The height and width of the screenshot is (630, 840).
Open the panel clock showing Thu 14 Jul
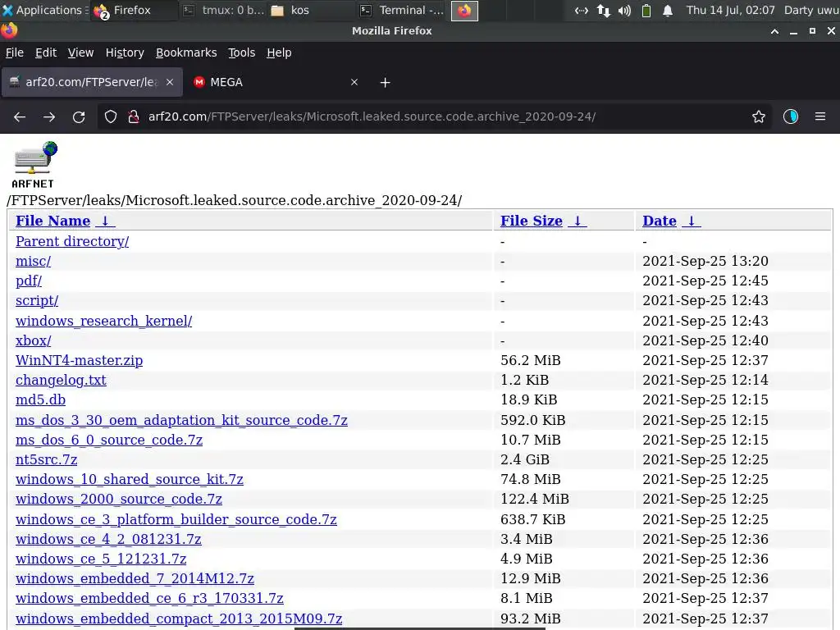(x=731, y=10)
